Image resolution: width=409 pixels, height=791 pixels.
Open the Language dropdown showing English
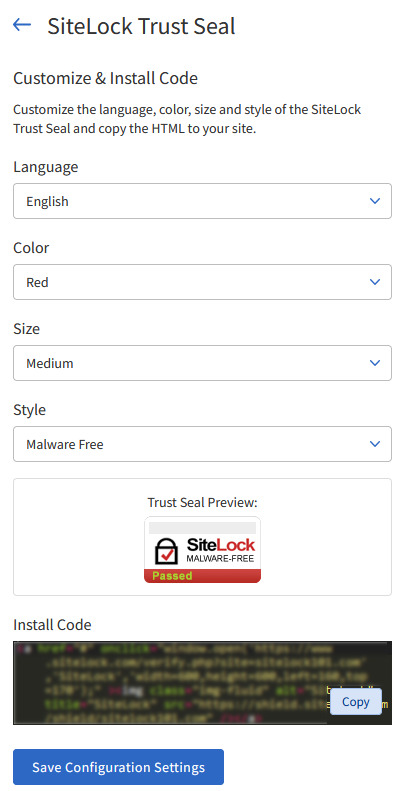point(202,201)
